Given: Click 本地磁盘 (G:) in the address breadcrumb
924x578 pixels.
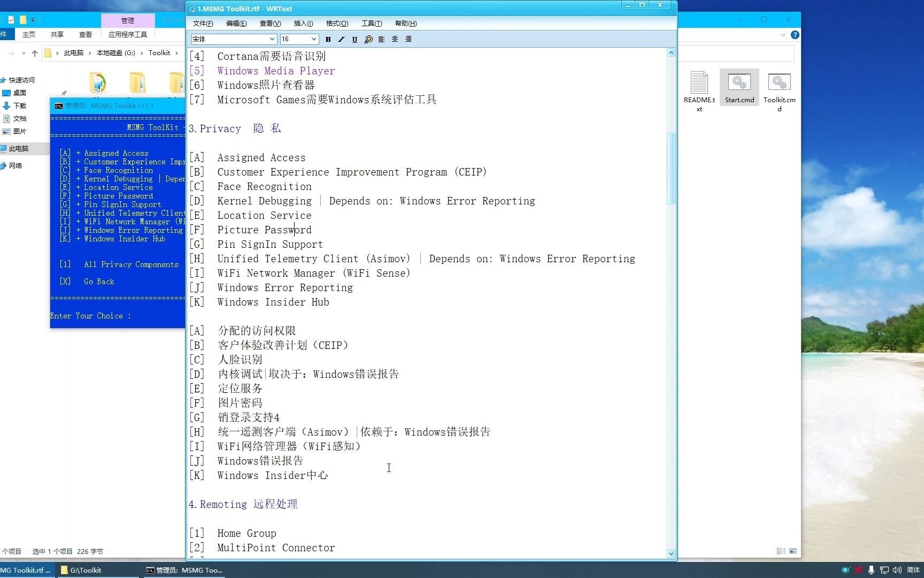Looking at the screenshot, I should point(116,53).
